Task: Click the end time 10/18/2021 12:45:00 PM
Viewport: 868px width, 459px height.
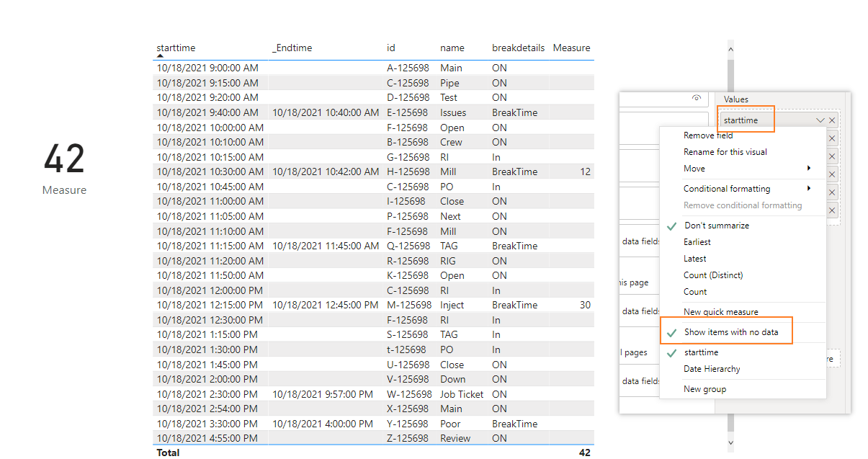Action: pyautogui.click(x=325, y=305)
